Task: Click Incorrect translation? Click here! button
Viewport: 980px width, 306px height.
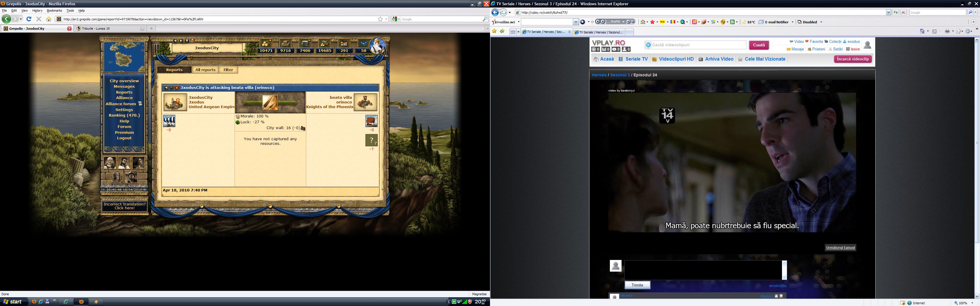Action: tap(125, 206)
